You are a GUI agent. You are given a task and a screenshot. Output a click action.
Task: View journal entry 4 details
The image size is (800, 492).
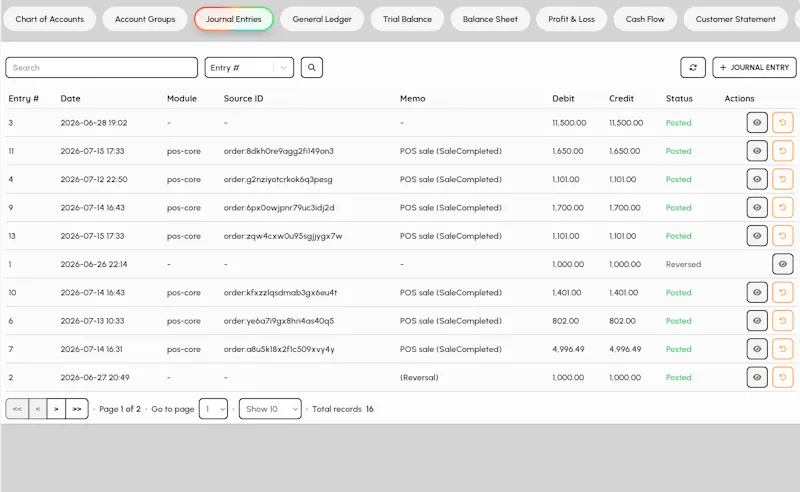point(757,179)
